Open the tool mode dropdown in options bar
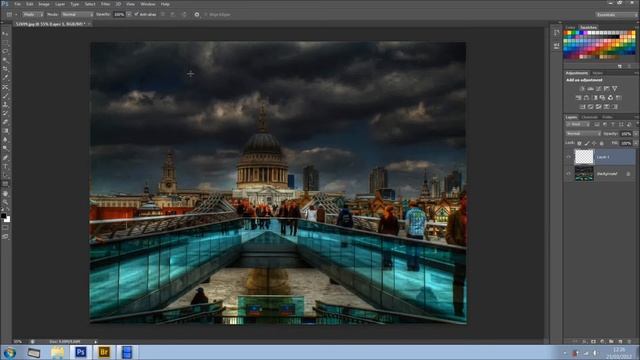640x360 pixels. click(x=33, y=14)
